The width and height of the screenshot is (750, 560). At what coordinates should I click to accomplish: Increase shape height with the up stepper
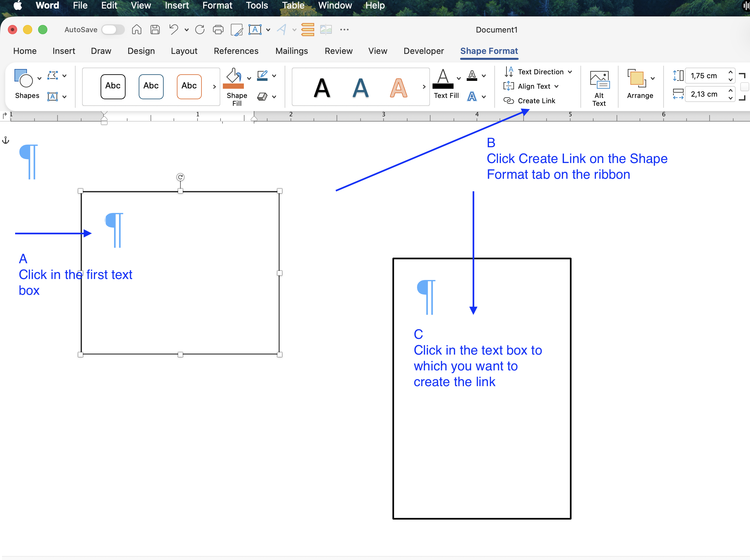click(730, 72)
